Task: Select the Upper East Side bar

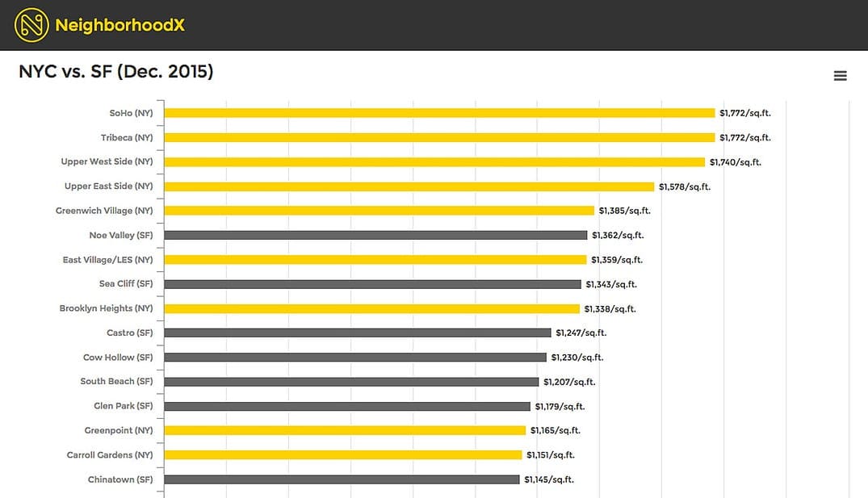Action: click(x=409, y=186)
